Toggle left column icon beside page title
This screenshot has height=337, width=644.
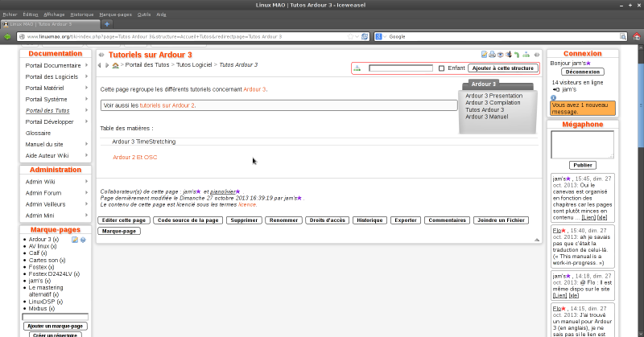coord(101,55)
